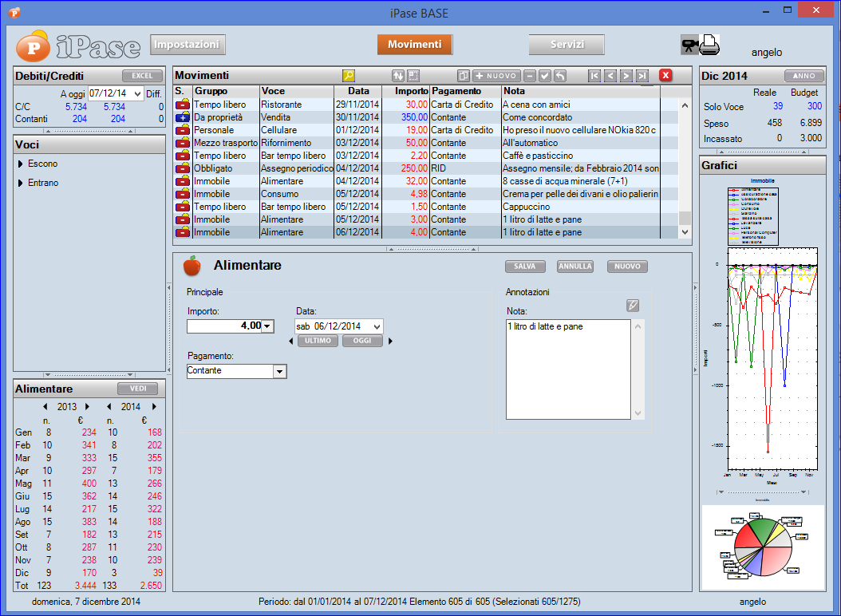
Task: Click the duplicate record icon
Action: tap(464, 76)
